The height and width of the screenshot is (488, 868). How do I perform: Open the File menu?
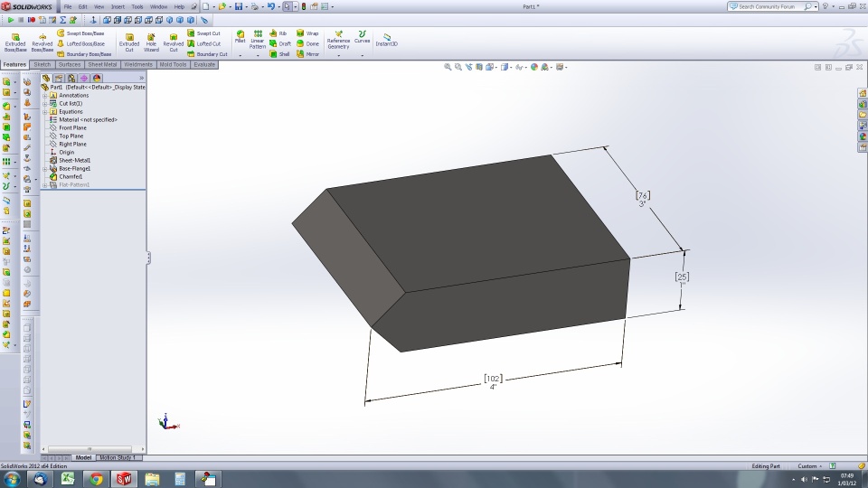click(x=68, y=6)
